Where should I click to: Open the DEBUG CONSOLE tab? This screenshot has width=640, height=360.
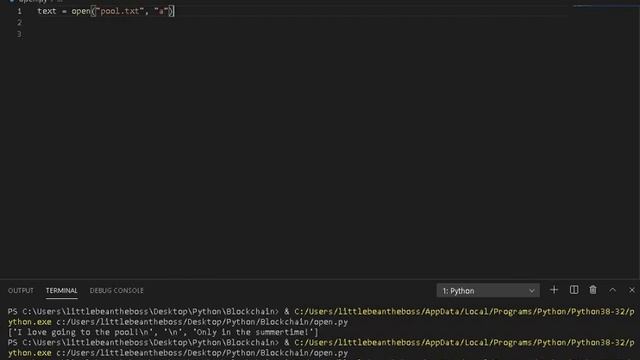(x=117, y=291)
